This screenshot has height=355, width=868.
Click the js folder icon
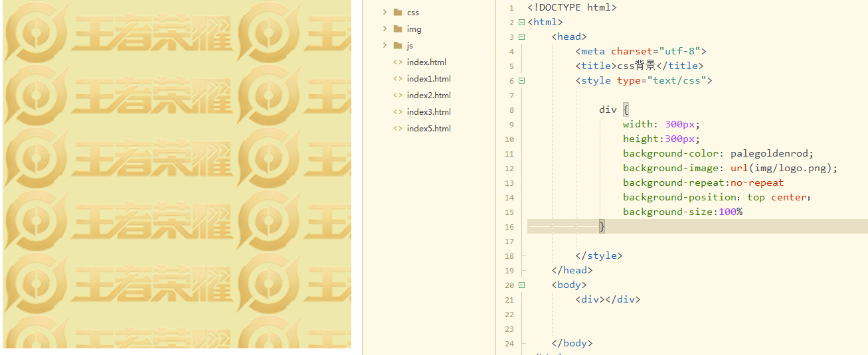(398, 45)
